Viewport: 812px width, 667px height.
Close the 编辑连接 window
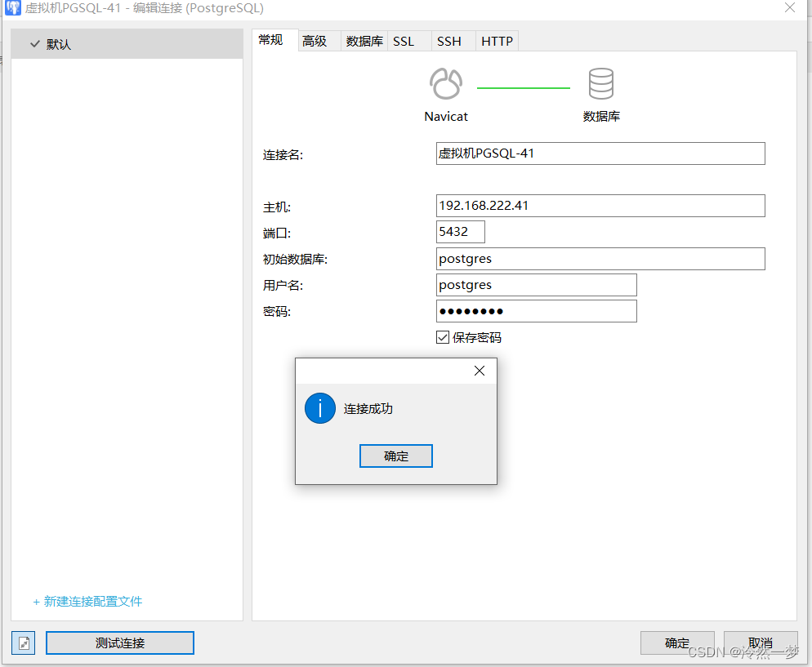click(790, 8)
